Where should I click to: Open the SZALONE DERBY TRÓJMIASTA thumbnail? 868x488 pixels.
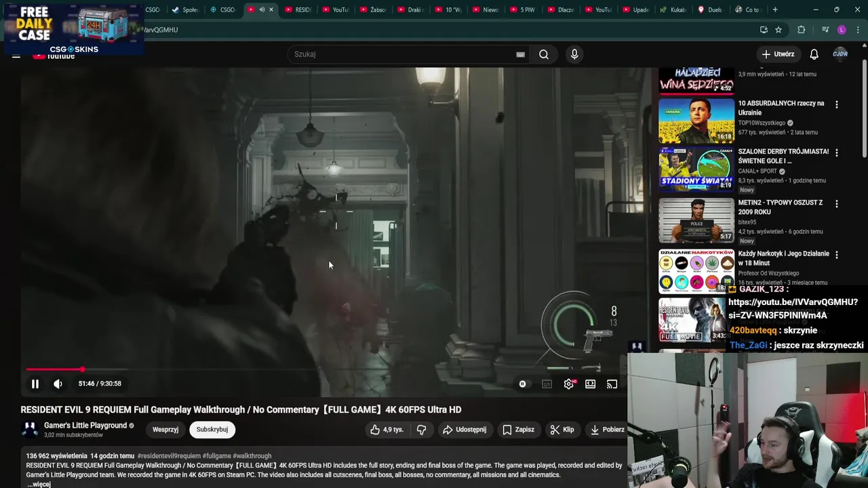(x=696, y=169)
